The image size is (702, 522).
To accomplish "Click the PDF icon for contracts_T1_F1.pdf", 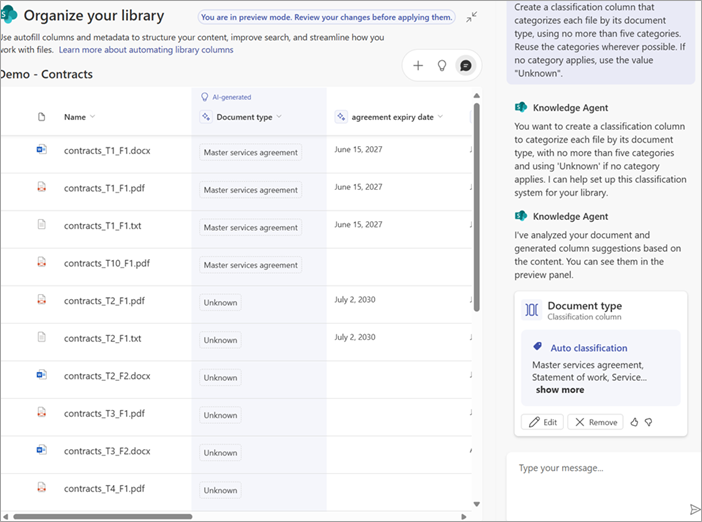I will (42, 187).
